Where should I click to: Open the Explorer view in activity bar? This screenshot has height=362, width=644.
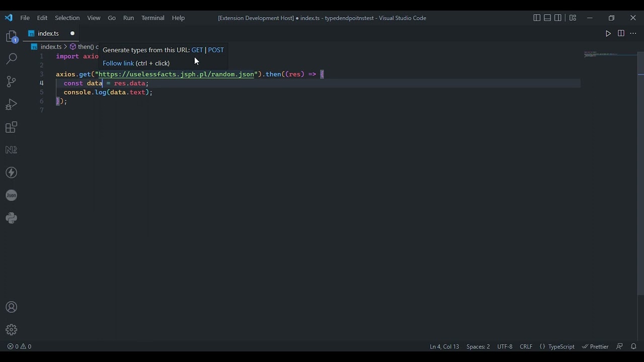11,36
